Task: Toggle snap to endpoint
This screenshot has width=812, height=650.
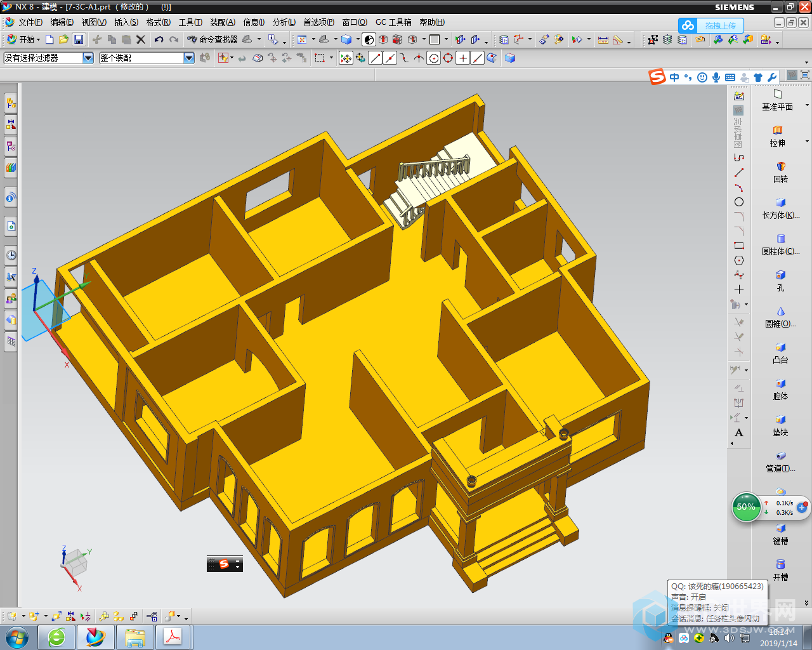Action: point(375,58)
